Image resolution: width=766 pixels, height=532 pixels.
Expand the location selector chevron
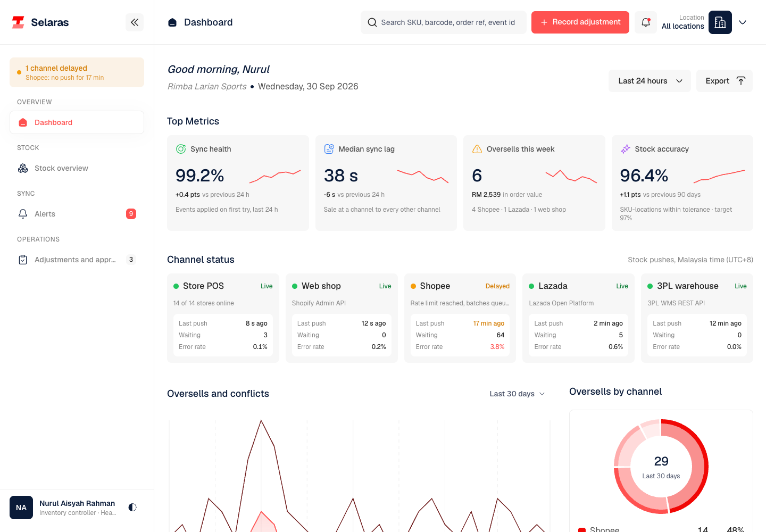[743, 22]
